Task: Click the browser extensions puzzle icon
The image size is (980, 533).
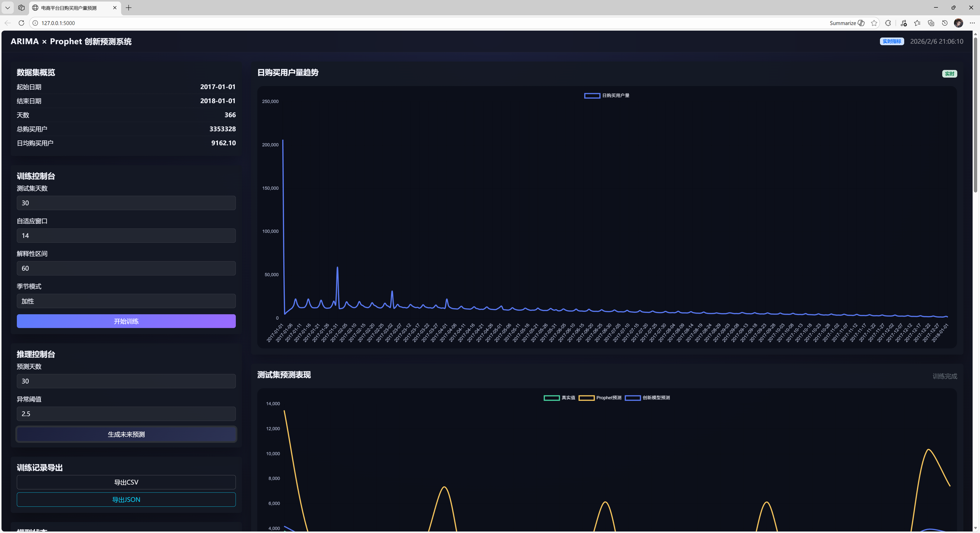Action: 888,23
